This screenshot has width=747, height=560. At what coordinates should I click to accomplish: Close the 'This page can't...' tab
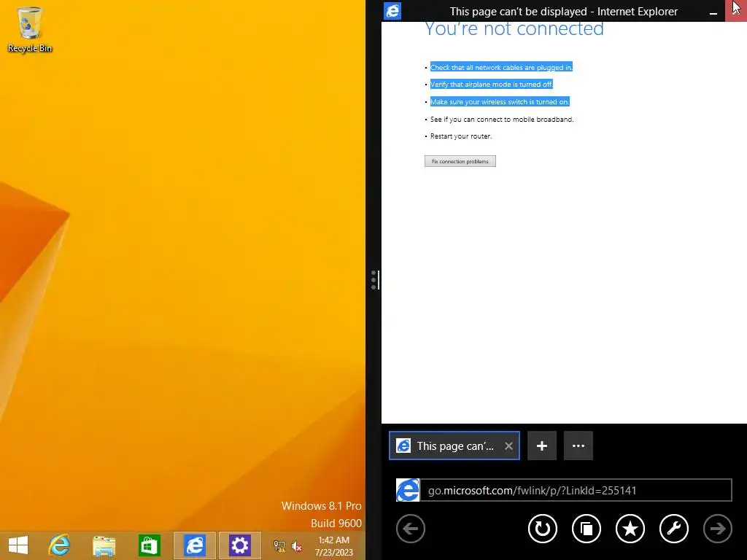508,446
